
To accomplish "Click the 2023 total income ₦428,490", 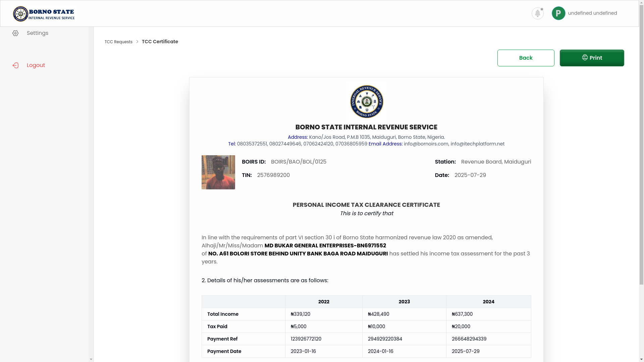I will click(x=378, y=314).
